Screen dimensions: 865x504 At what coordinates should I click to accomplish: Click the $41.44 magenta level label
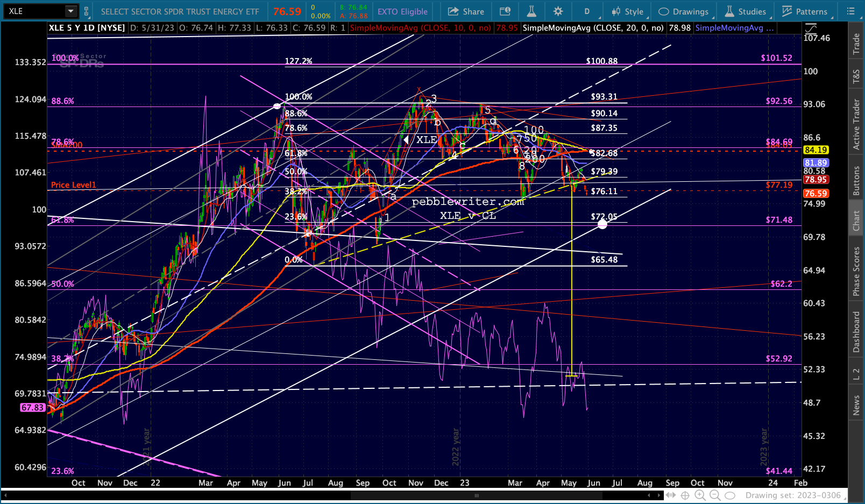click(x=779, y=471)
